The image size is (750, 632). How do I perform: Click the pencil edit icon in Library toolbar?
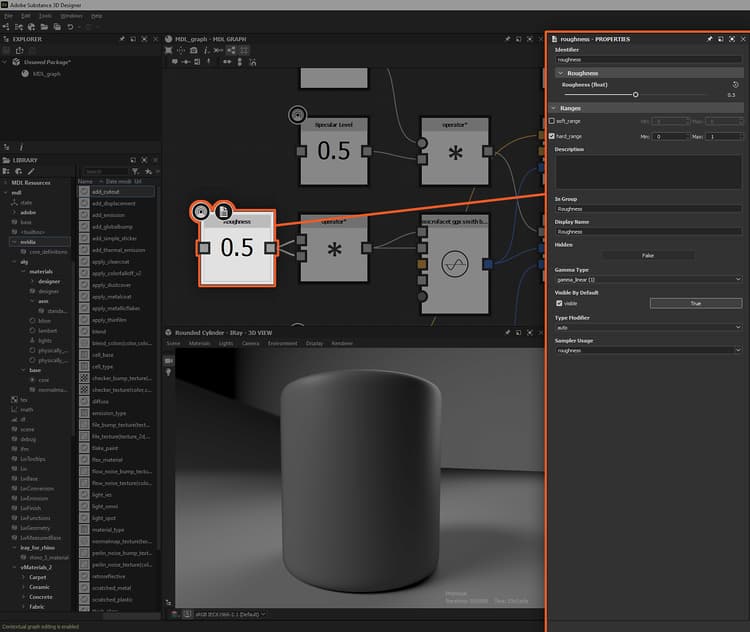coord(31,171)
